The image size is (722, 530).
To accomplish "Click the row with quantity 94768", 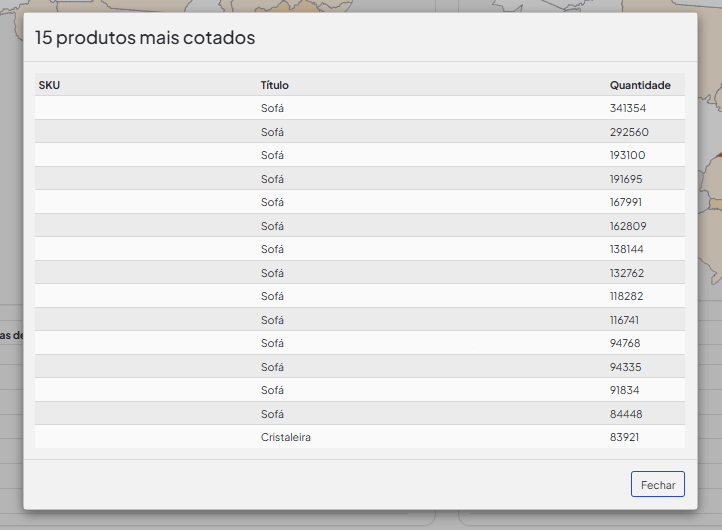I will tap(360, 343).
